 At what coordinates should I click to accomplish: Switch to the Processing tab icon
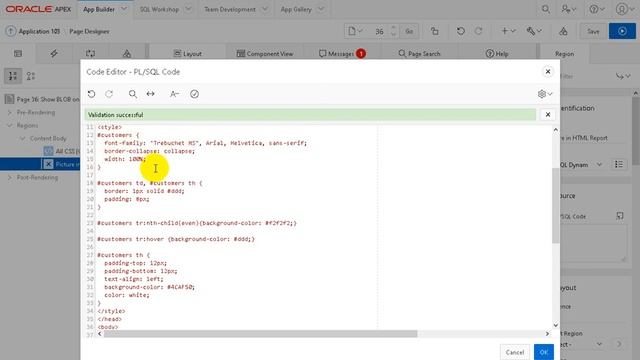point(90,53)
